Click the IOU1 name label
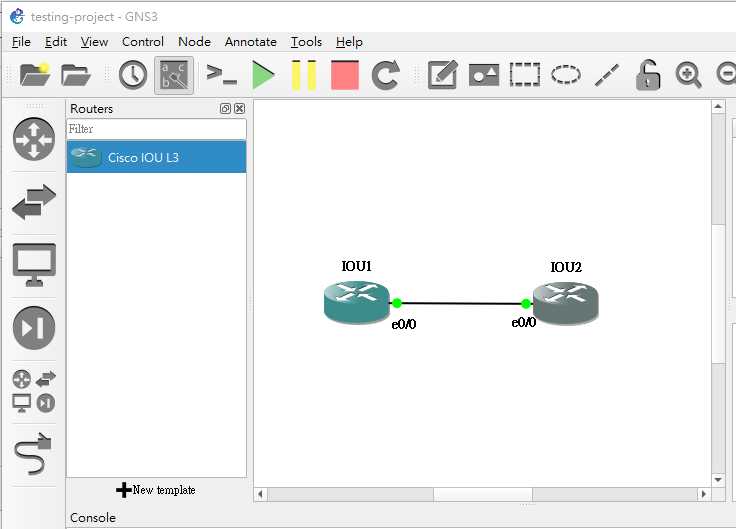Screen dimensions: 736x529 pyautogui.click(x=357, y=266)
